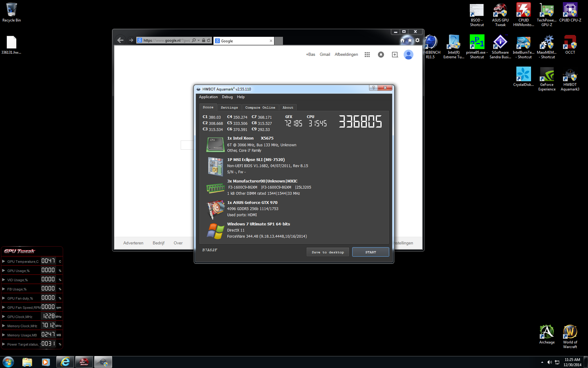The height and width of the screenshot is (368, 588).
Task: Launch prime95.exe shortcut icon
Action: pos(477,47)
